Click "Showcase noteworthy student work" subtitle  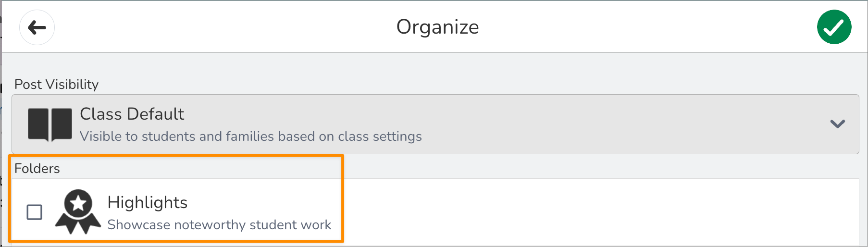click(219, 225)
